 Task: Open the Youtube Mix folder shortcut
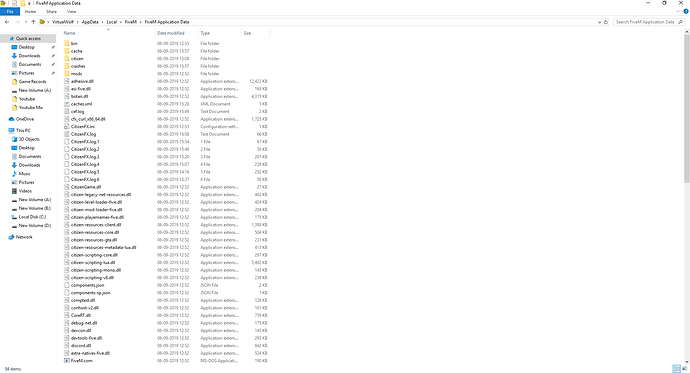coord(30,108)
